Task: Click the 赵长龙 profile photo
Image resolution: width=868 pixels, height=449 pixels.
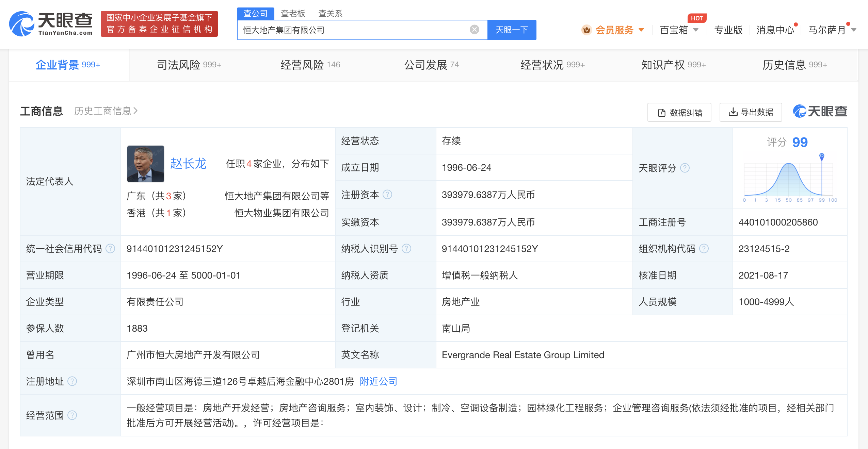Action: point(146,164)
